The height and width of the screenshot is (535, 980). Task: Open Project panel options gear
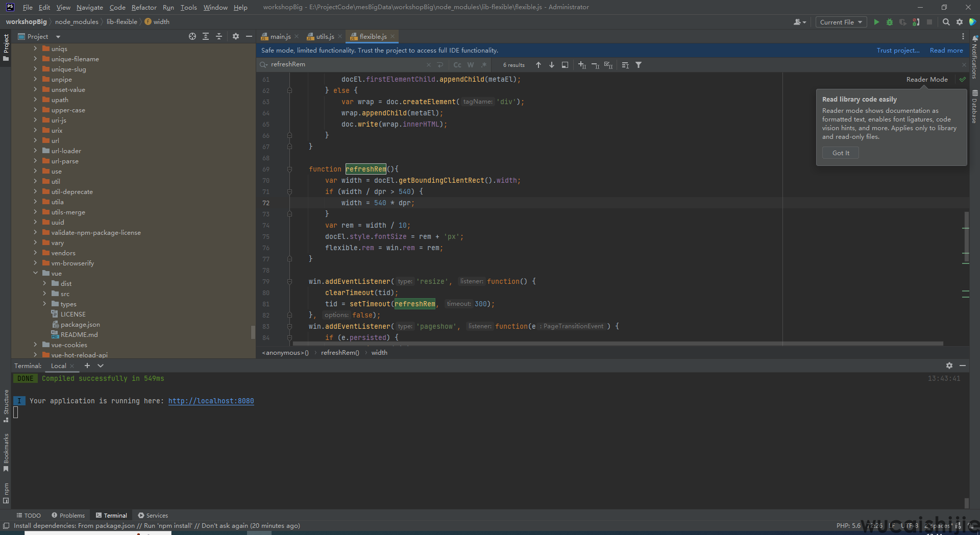click(235, 36)
